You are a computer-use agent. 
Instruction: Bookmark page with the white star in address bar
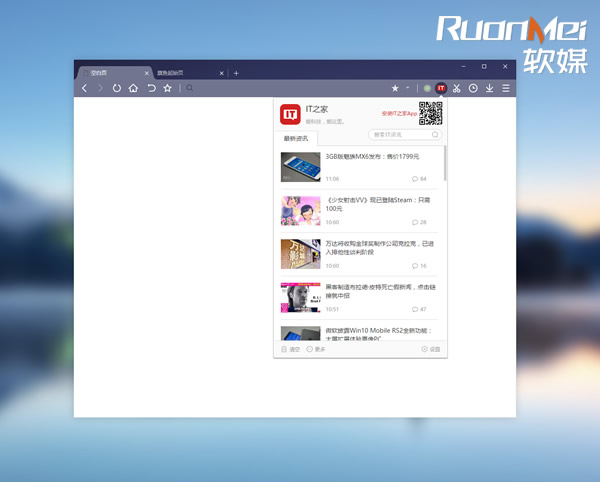[395, 88]
